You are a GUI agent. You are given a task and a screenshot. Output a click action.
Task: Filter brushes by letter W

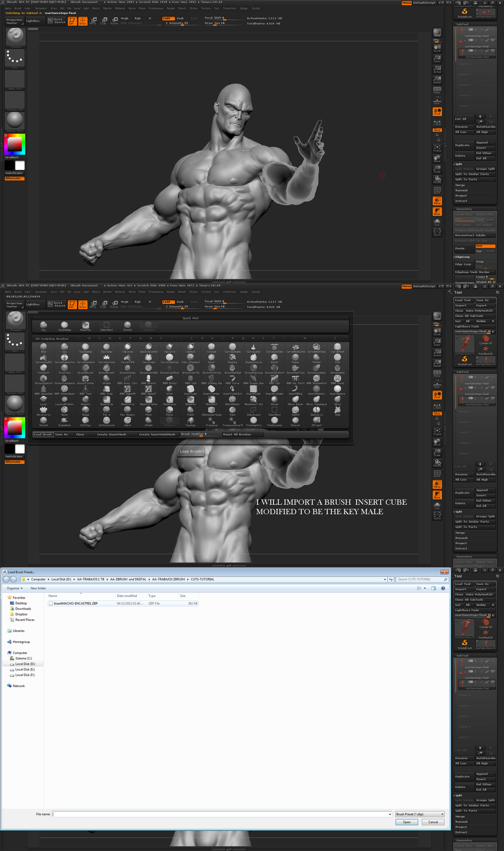[x=305, y=338]
